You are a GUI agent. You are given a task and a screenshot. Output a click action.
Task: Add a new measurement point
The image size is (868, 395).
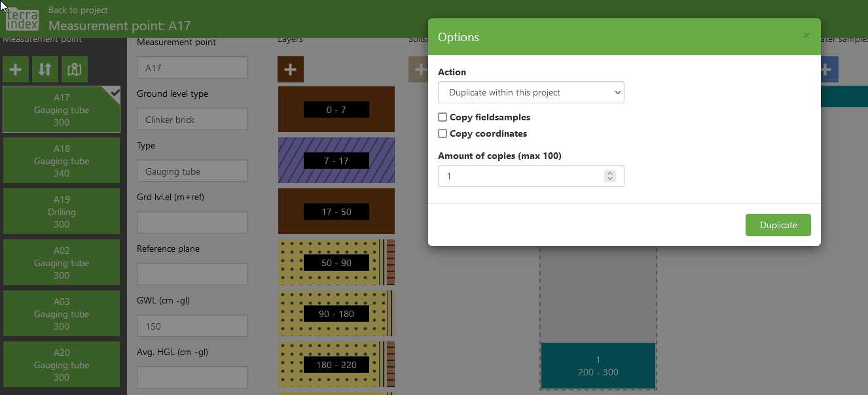pos(16,69)
